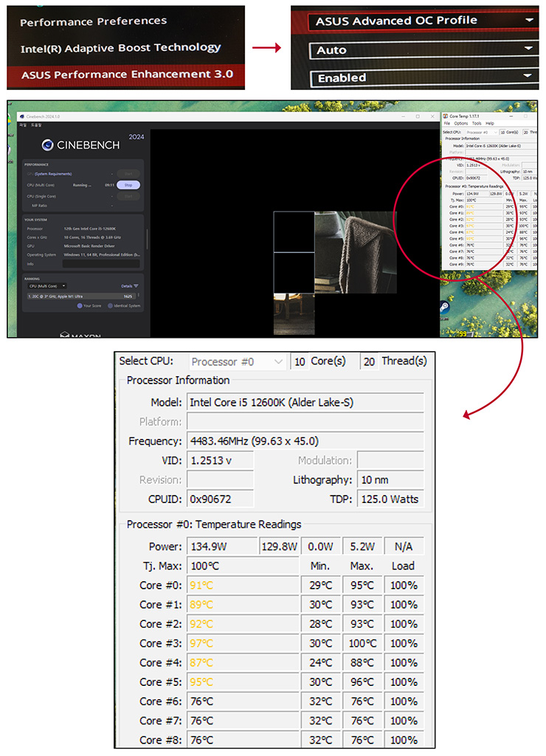The width and height of the screenshot is (546, 756).
Task: Click the Details filter funnel icon
Action: pyautogui.click(x=136, y=285)
